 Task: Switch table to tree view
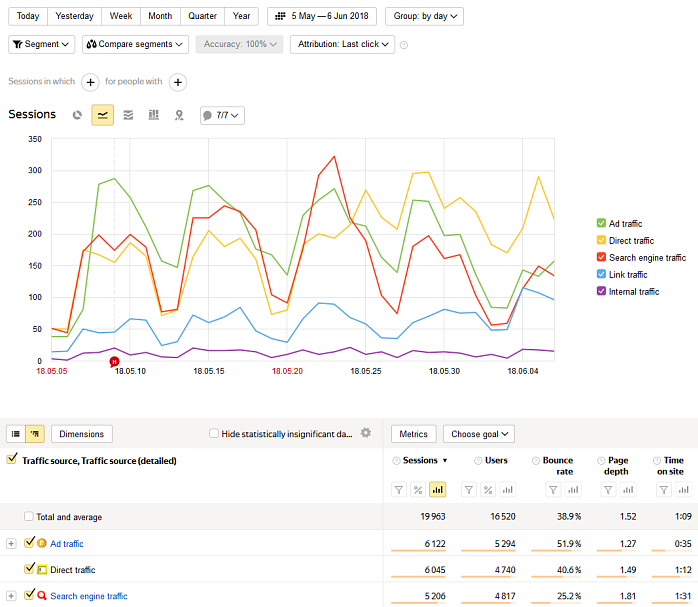(x=35, y=434)
